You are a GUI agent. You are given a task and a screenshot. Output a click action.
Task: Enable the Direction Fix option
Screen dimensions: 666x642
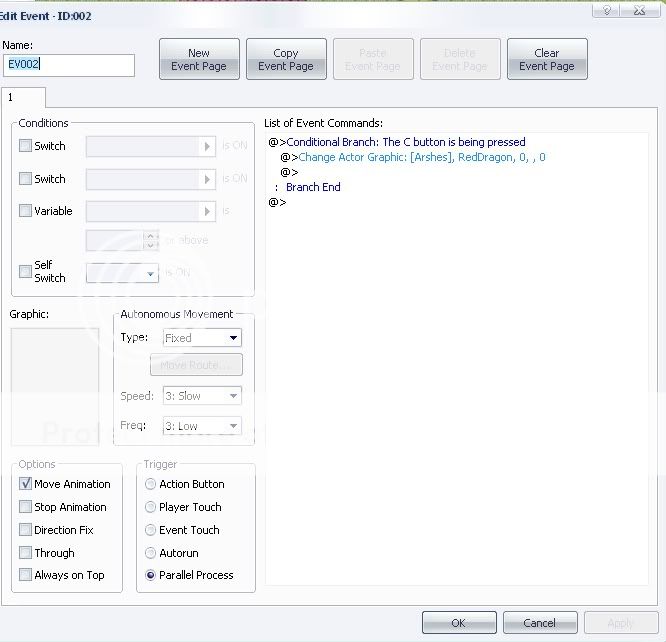tap(26, 530)
